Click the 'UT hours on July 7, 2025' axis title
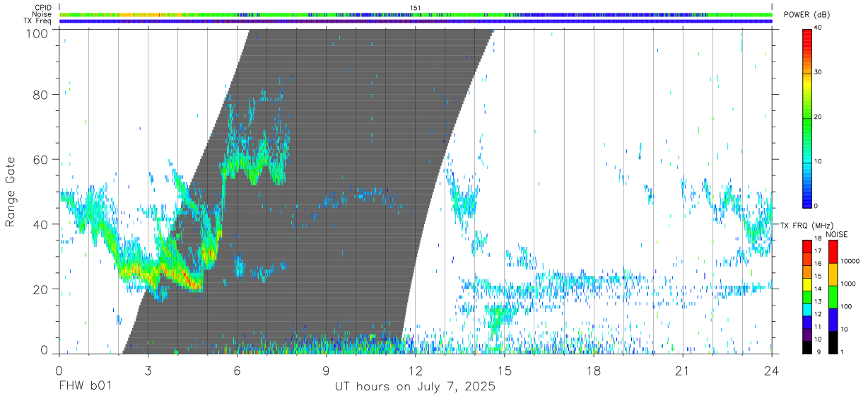The height and width of the screenshot is (401, 868). coord(415,387)
